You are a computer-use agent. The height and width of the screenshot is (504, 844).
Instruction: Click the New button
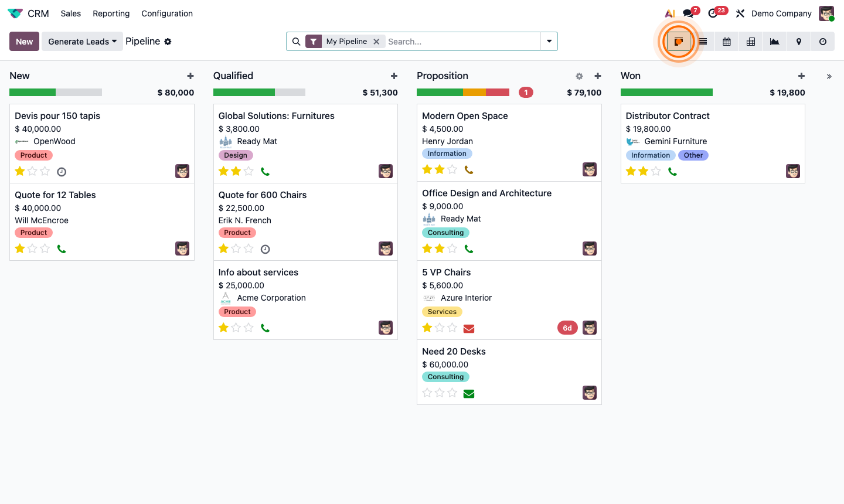[x=23, y=41]
